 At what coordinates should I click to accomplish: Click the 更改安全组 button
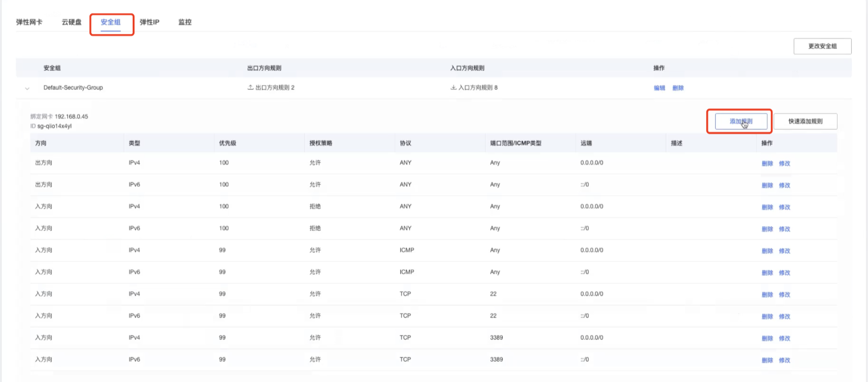click(822, 46)
